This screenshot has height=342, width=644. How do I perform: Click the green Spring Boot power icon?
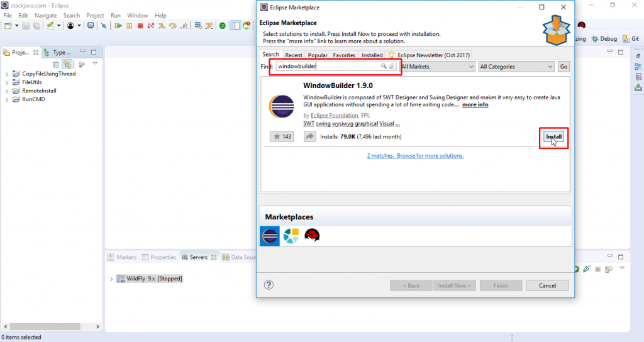click(222, 25)
